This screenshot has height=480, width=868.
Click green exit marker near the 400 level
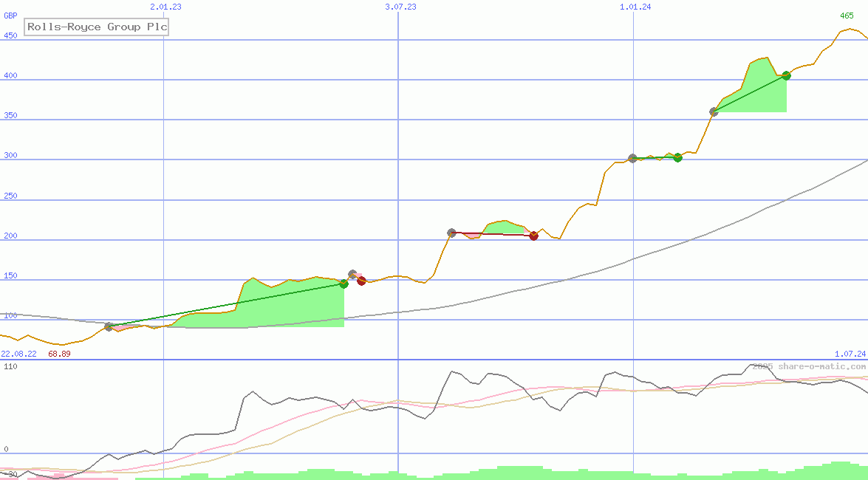pyautogui.click(x=786, y=75)
